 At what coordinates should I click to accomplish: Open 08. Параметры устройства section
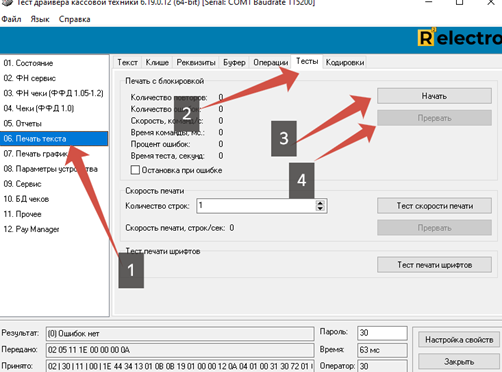[x=54, y=169]
